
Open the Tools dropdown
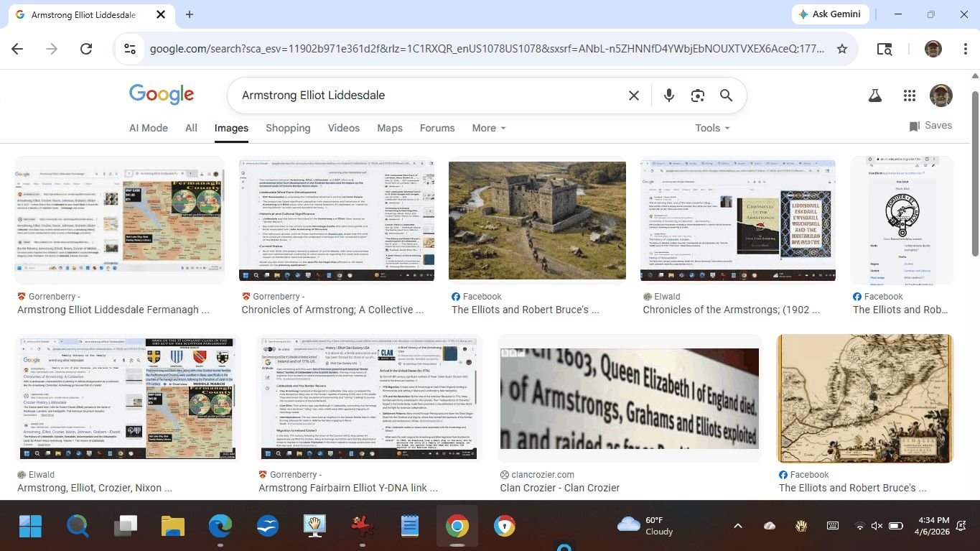click(x=711, y=128)
